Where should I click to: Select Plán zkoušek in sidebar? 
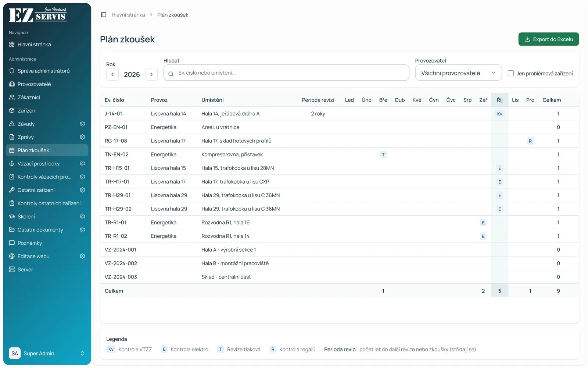47,150
